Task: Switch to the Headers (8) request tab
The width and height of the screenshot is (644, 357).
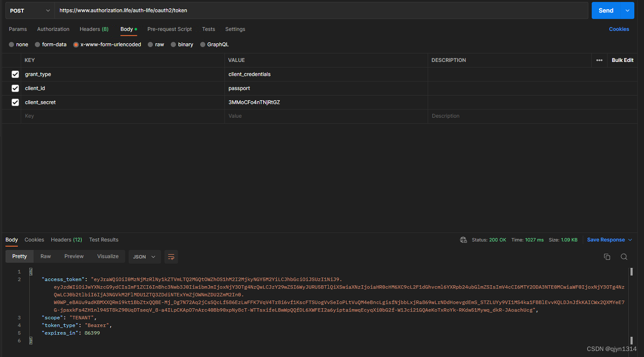Action: click(x=94, y=29)
